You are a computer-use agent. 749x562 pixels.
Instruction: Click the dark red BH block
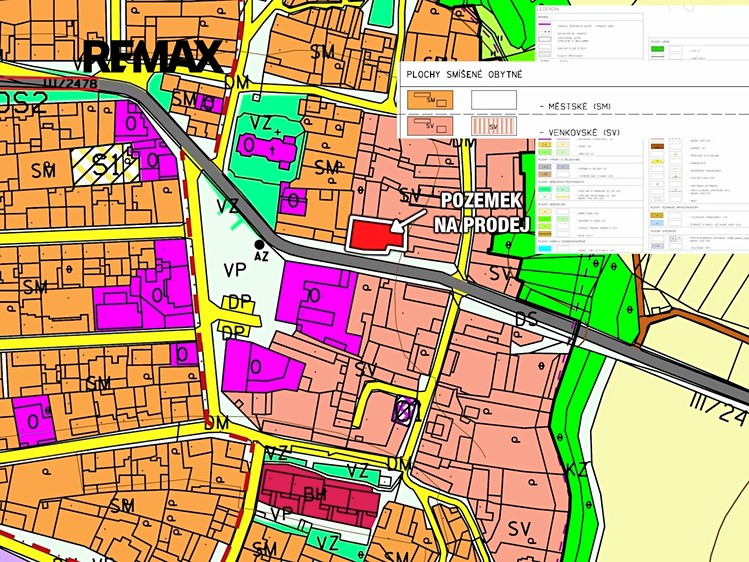point(320,495)
